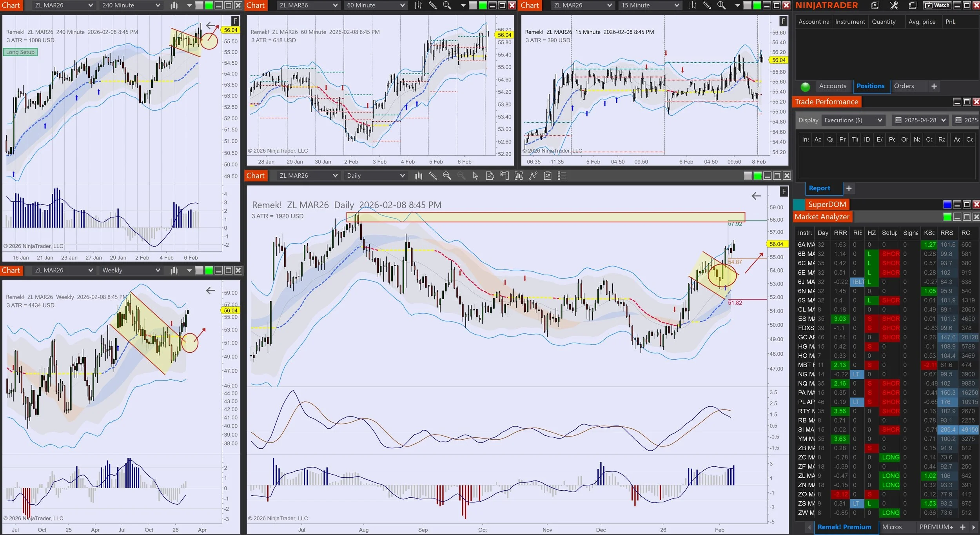Screen dimensions: 980x535
Task: Toggle gray interval link on Daily chart
Action: (748, 176)
